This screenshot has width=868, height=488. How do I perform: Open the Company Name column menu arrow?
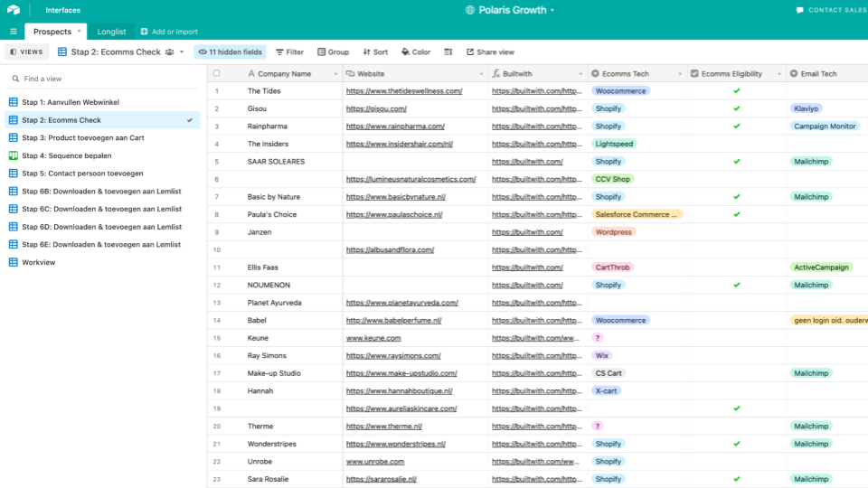pyautogui.click(x=335, y=74)
